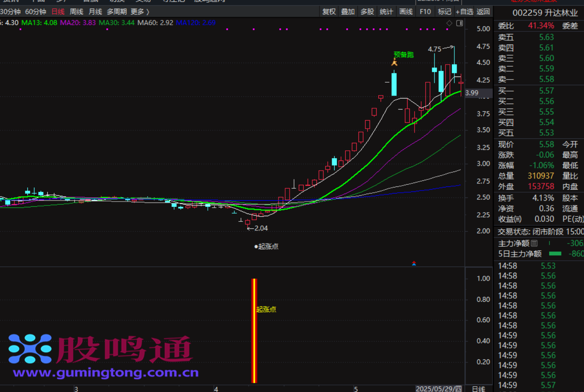
Task: Click the orange running-man signal icon
Action: click(x=394, y=63)
